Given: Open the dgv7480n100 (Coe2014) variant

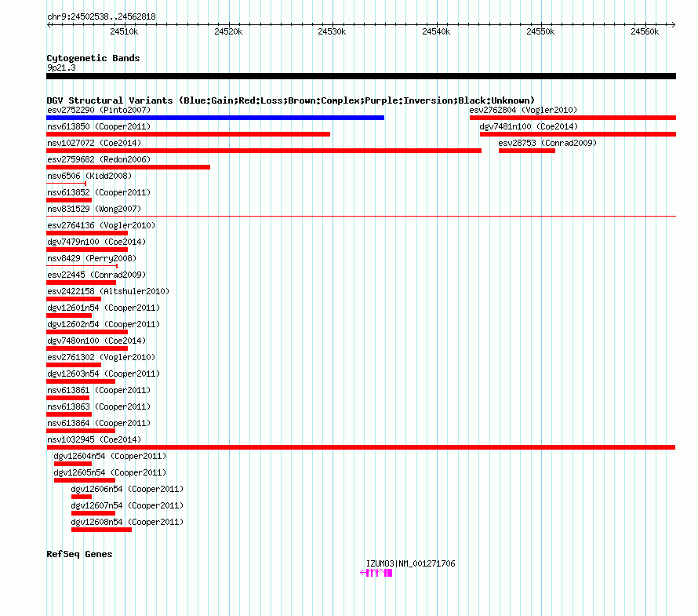Looking at the screenshot, I should click(x=96, y=341).
